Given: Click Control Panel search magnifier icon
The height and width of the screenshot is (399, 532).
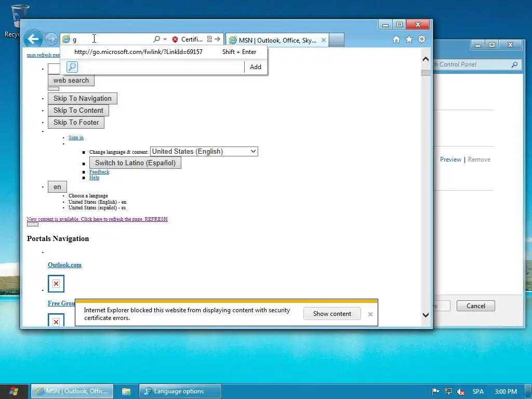Looking at the screenshot, I should (515, 64).
